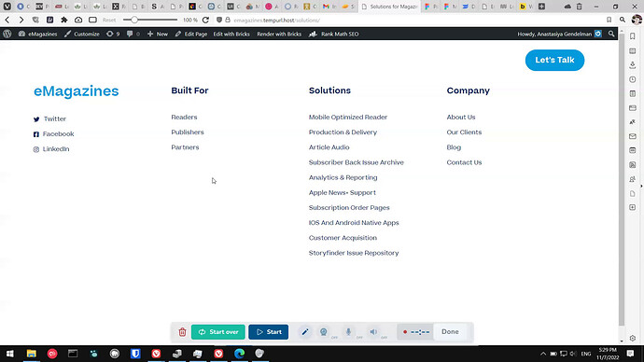Open comments in the admin bar
The width and height of the screenshot is (644, 362).
click(x=133, y=35)
